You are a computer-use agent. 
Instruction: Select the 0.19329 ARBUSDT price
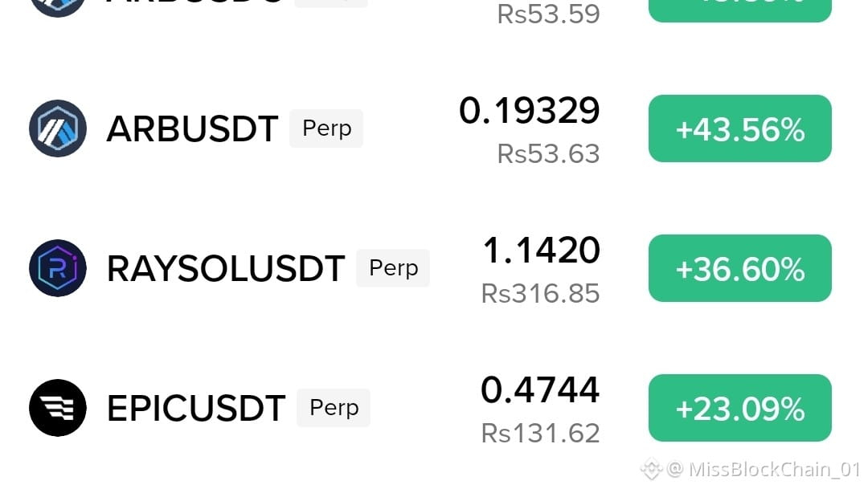pyautogui.click(x=529, y=111)
